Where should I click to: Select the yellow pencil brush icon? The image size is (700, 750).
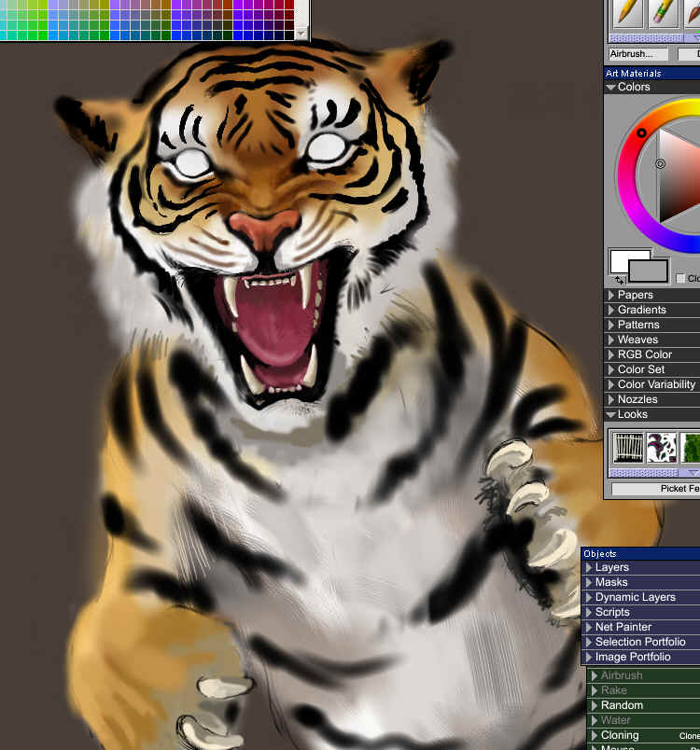(x=628, y=12)
